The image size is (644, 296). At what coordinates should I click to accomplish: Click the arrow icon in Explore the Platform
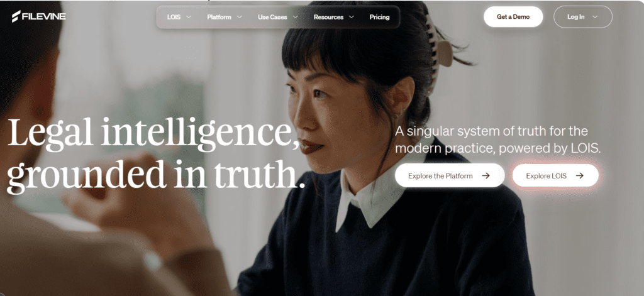point(486,176)
